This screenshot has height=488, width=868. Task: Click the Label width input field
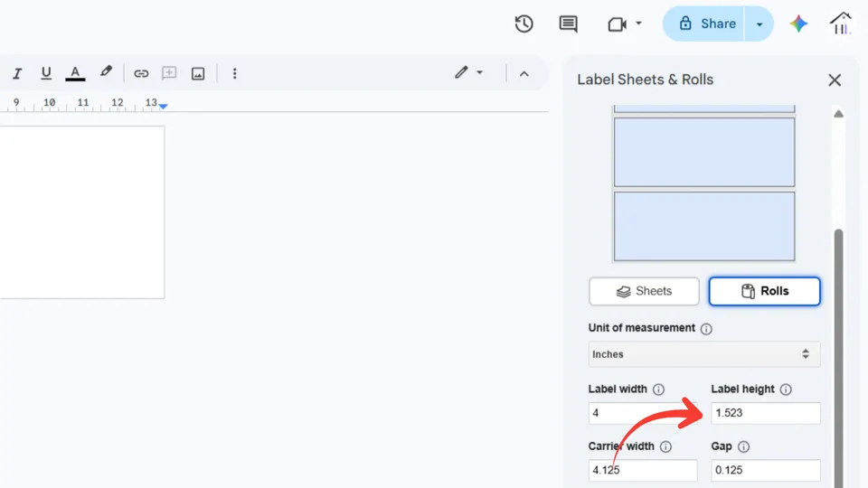point(643,413)
